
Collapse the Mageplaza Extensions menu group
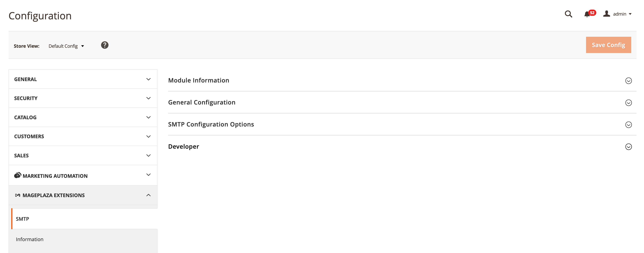tap(148, 195)
